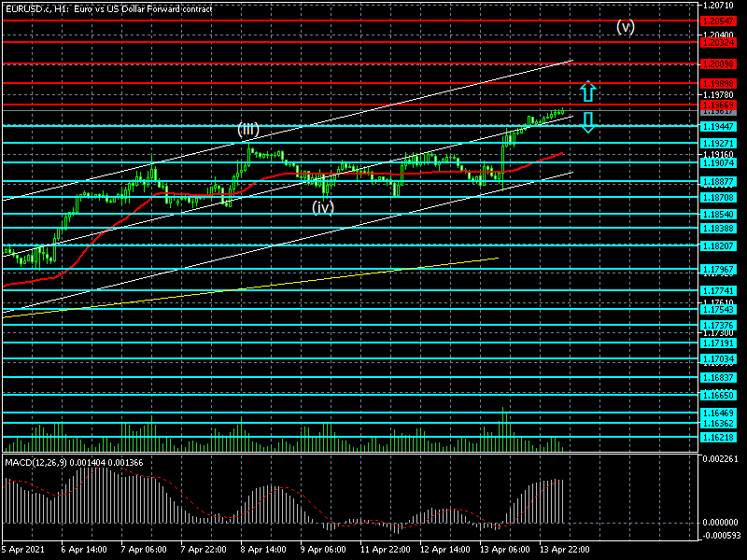Image resolution: width=747 pixels, height=560 pixels.
Task: Click the 12 Apr 14:00 time label
Action: coord(445,549)
